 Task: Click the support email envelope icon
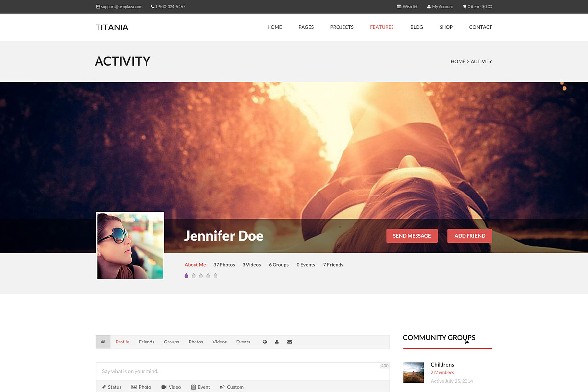98,7
